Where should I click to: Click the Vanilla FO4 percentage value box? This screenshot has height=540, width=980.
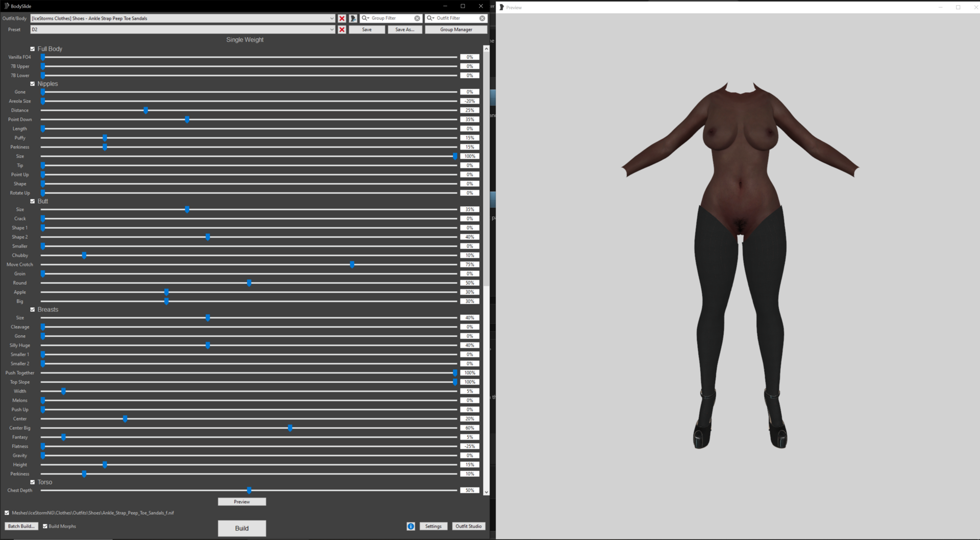[470, 57]
